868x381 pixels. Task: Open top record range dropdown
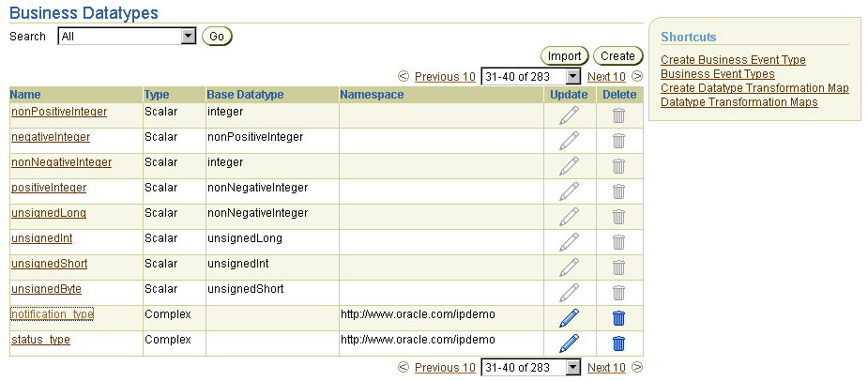(530, 76)
